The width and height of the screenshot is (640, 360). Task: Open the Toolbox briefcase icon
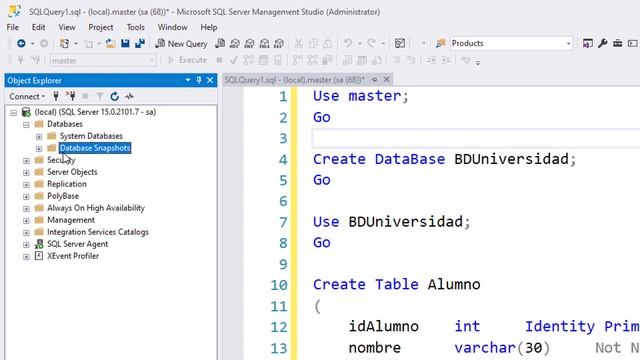coord(618,43)
